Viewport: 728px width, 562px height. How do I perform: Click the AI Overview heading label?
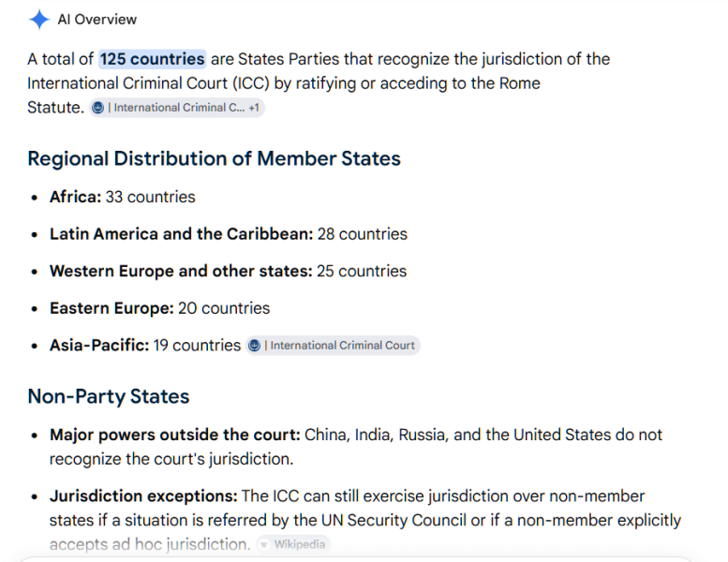[x=97, y=20]
